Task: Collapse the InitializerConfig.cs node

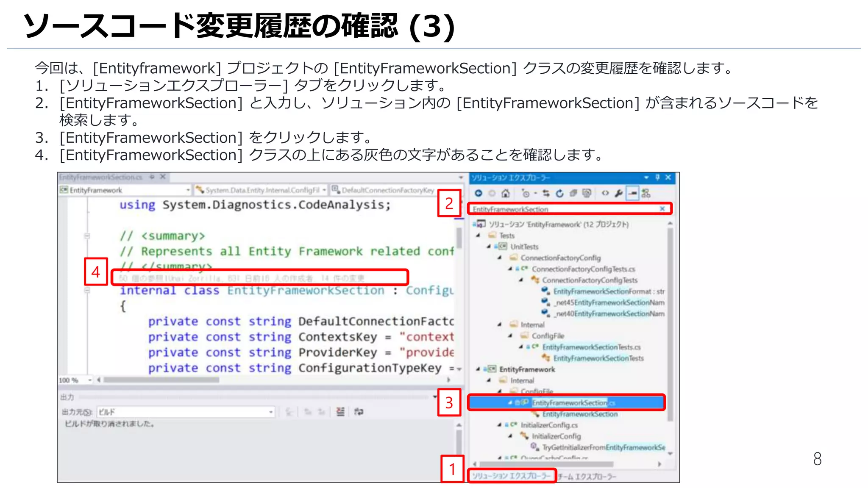Action: pos(500,425)
